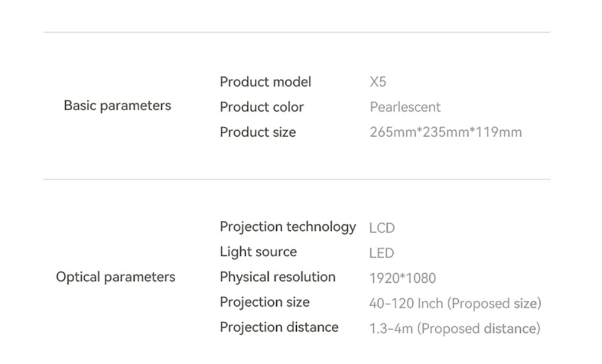Click the "Physical resolution" label
This screenshot has width=602, height=364.
pos(278,277)
